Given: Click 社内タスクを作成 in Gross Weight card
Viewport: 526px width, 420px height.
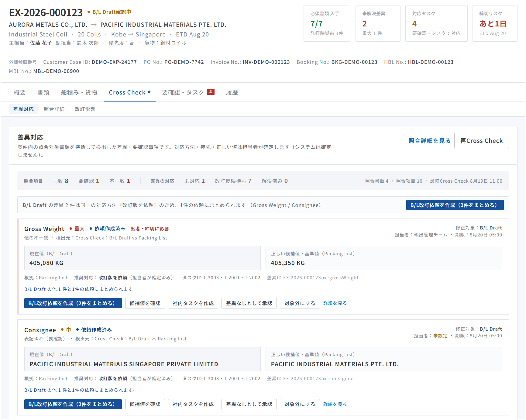Looking at the screenshot, I should (193, 303).
